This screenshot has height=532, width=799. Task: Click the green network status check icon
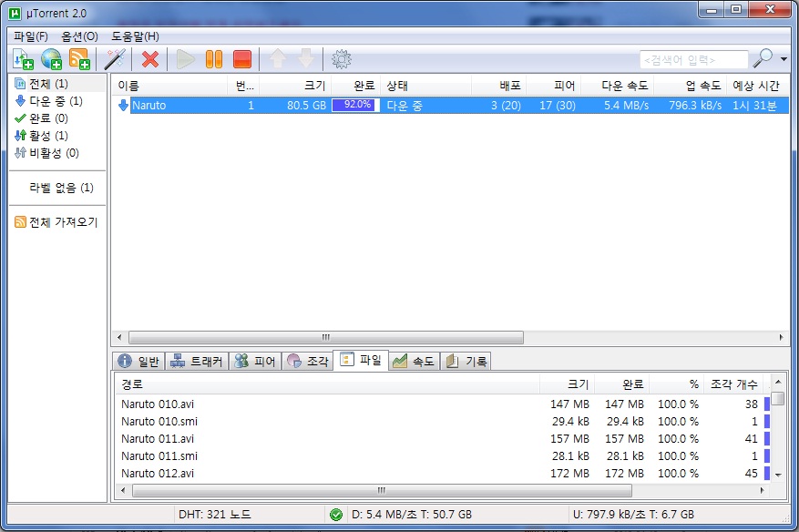coord(336,515)
